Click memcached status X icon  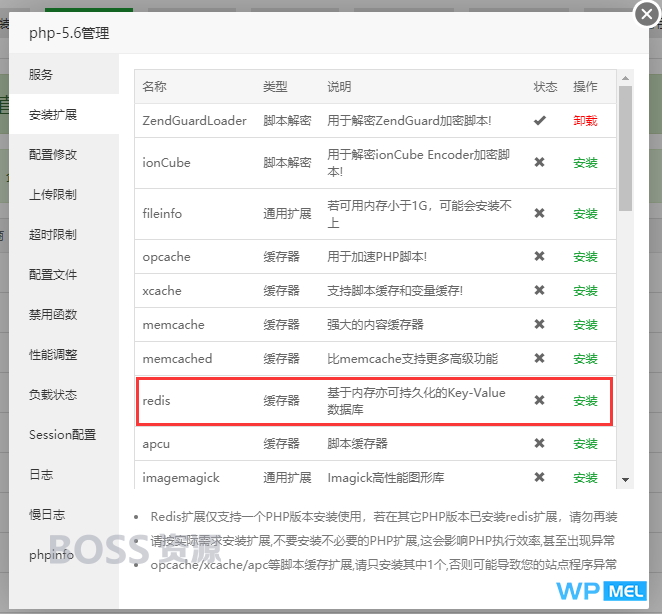point(539,358)
